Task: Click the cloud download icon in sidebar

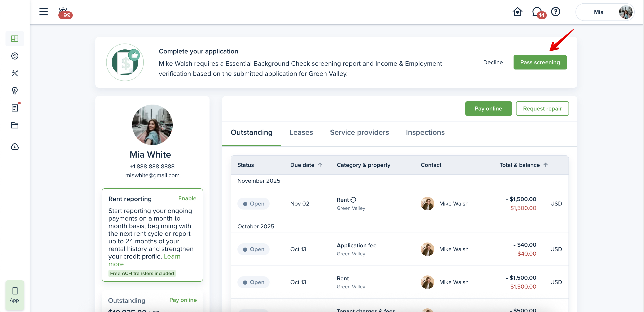Action: point(15,147)
